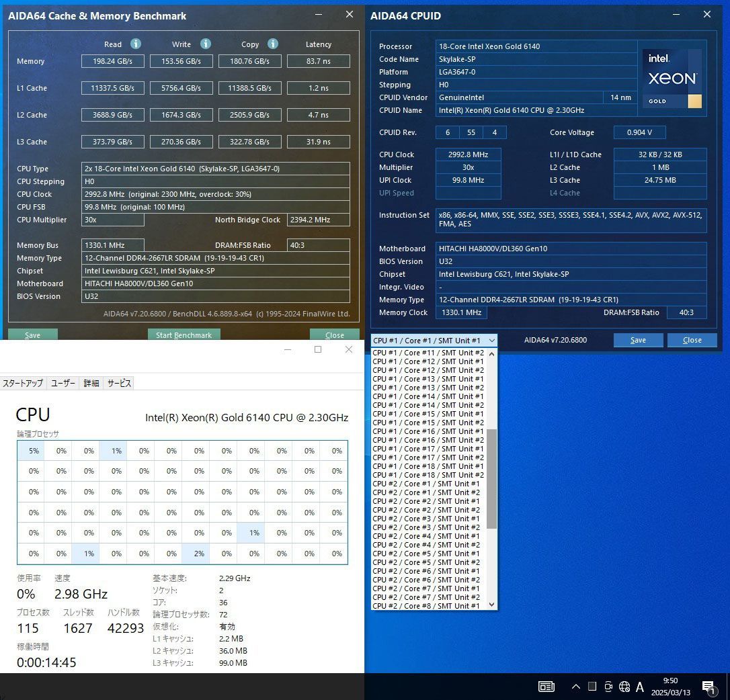The width and height of the screenshot is (730, 700).
Task: Choose CPU #1 / Core #18 / SMT Unit #2
Action: (428, 475)
